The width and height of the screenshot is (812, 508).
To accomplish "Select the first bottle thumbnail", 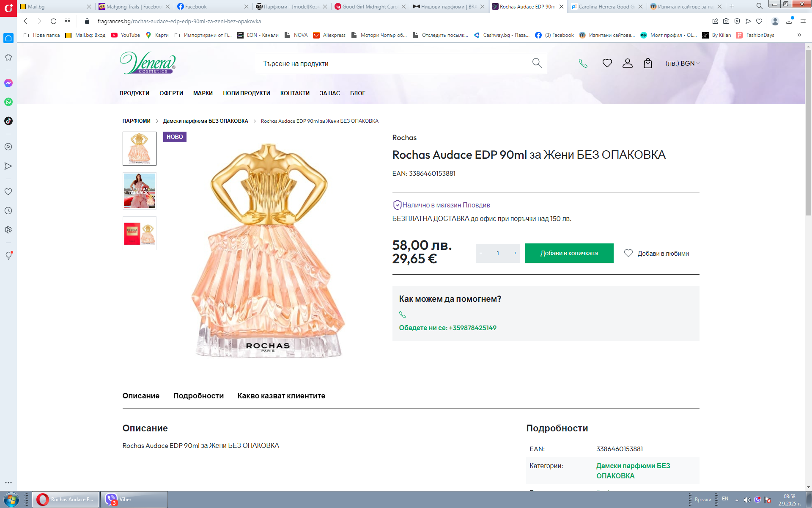I will [x=140, y=149].
